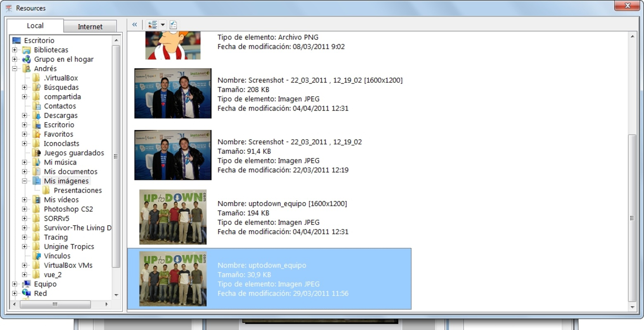Open the view mode dropdown arrow

pyautogui.click(x=163, y=25)
